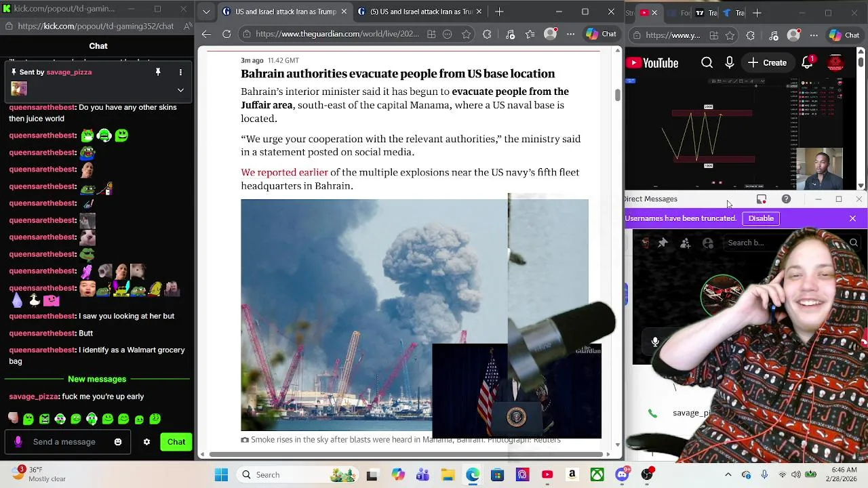Image resolution: width=868 pixels, height=488 pixels.
Task: Click the Kick popout chat URL bar
Action: [96, 26]
